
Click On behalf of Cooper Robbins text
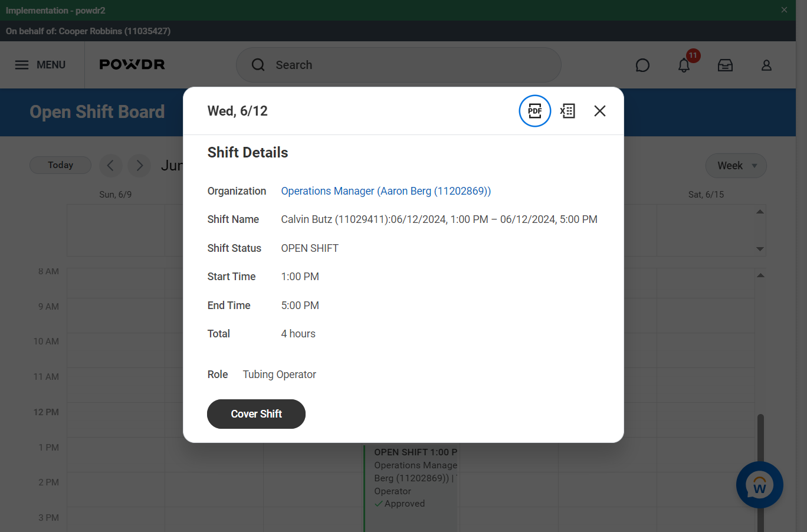click(x=88, y=31)
